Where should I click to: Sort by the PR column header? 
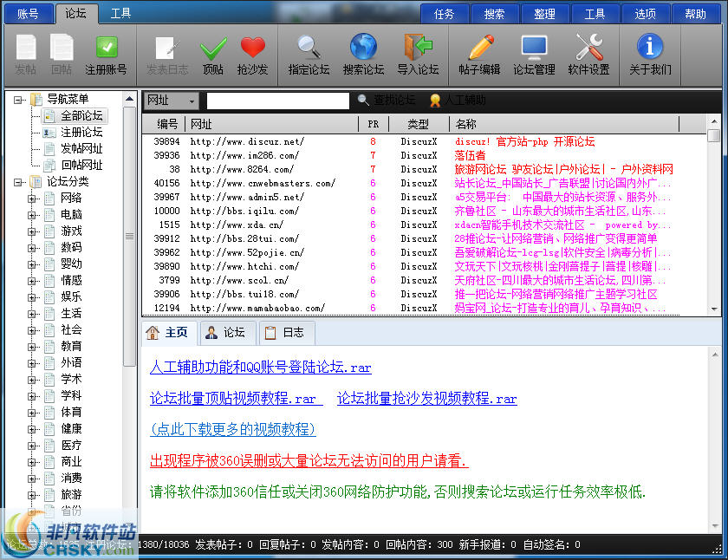[373, 124]
